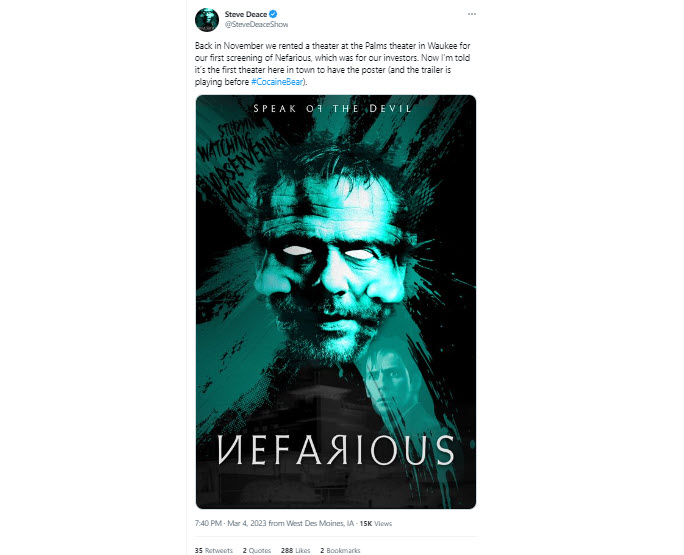Show the 288 Likes list
The height and width of the screenshot is (555, 684).
(x=295, y=550)
